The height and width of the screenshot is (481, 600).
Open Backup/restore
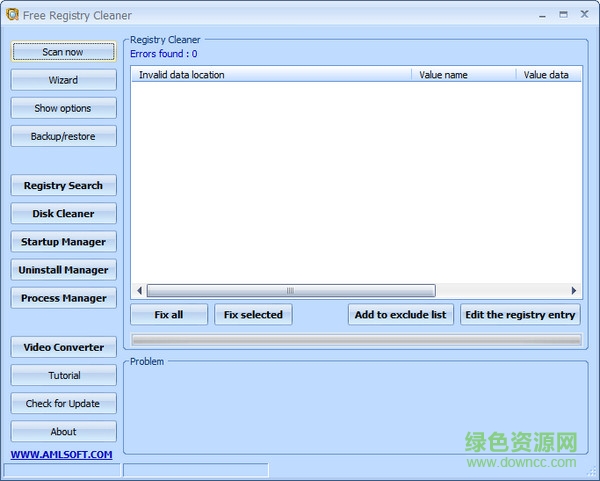pos(63,136)
